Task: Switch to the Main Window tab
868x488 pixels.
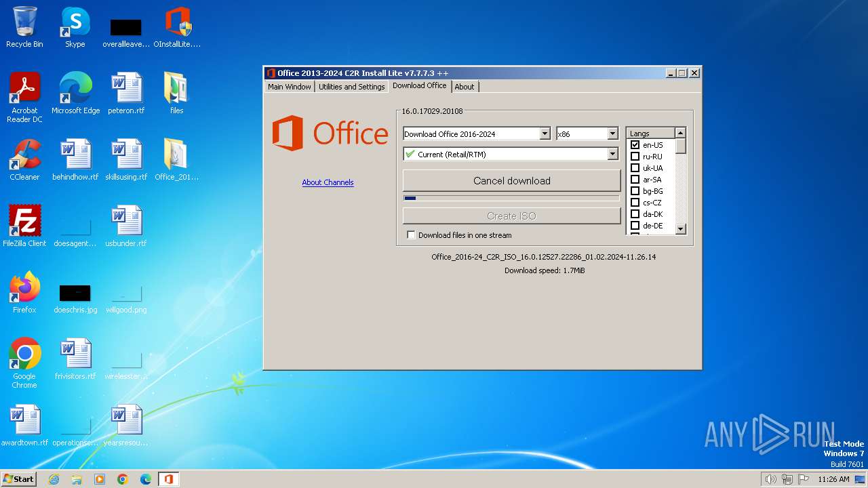Action: [x=290, y=87]
